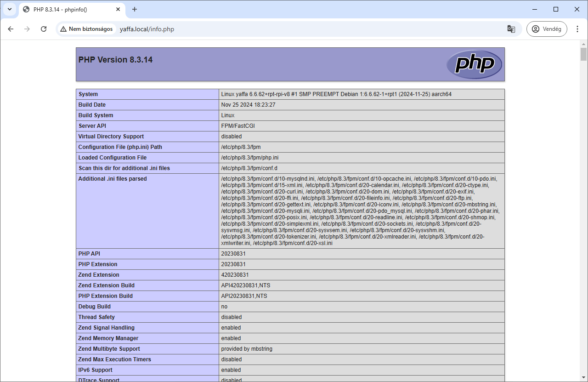Click the vertical scrollbar thumb
Image resolution: width=588 pixels, height=382 pixels.
point(583,54)
